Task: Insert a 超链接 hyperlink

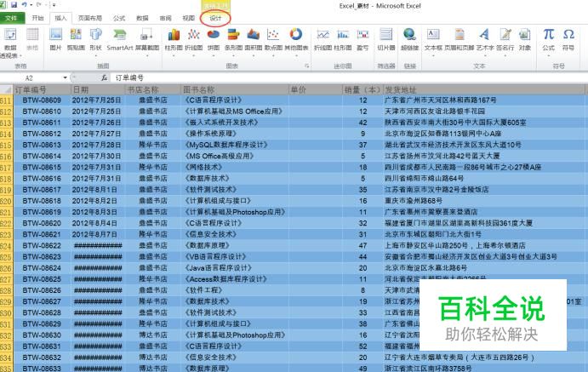Action: point(409,39)
